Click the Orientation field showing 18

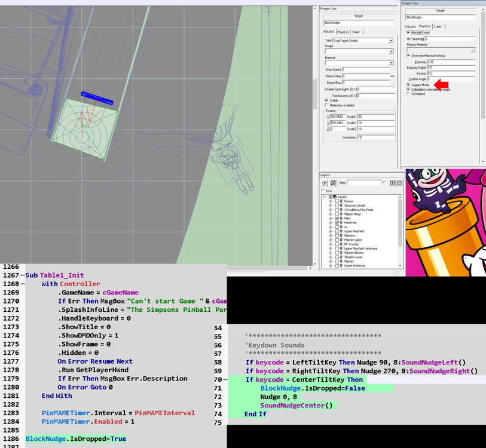click(x=376, y=137)
